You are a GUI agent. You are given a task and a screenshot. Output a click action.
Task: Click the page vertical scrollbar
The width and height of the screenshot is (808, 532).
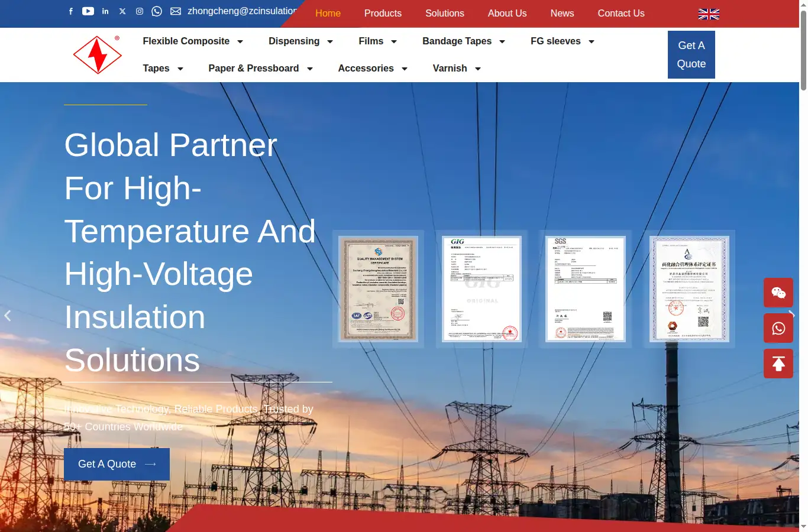coord(803,50)
